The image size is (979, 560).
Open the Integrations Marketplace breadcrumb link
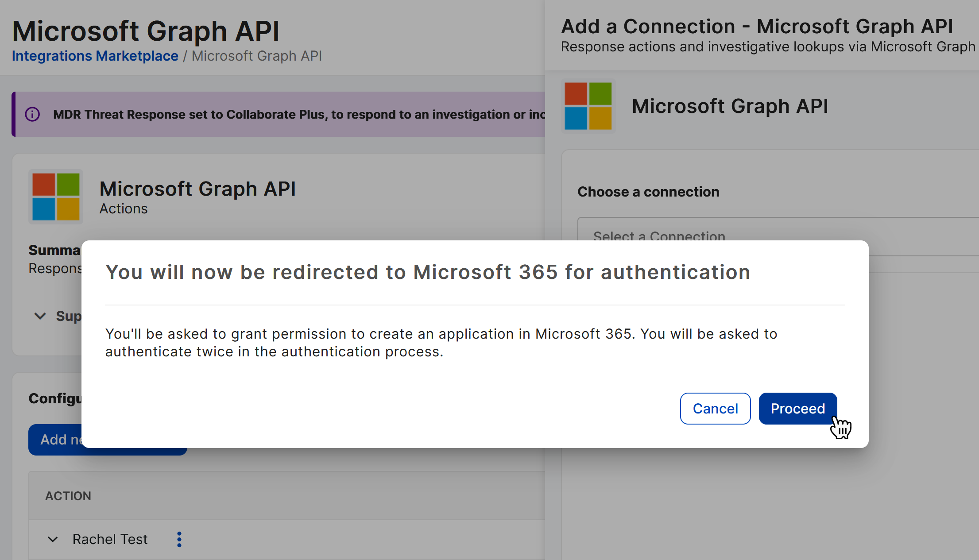tap(95, 56)
